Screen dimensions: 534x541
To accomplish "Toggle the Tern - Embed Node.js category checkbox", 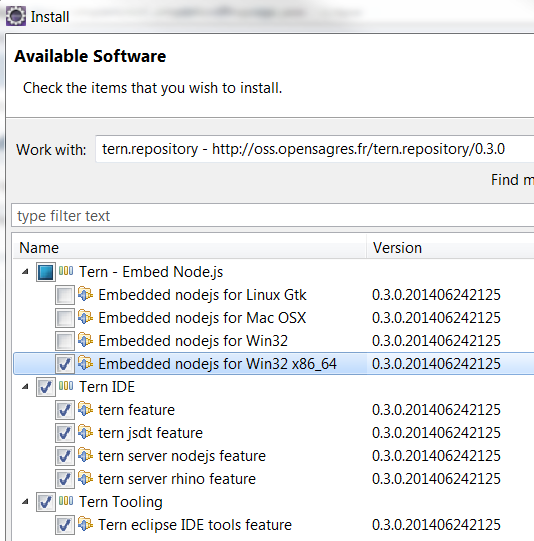I will 46,272.
